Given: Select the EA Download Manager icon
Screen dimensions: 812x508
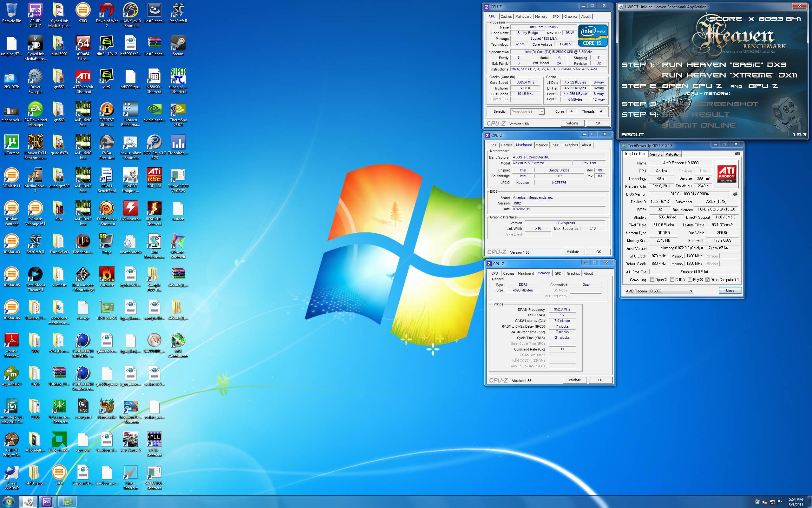Looking at the screenshot, I should [x=35, y=114].
